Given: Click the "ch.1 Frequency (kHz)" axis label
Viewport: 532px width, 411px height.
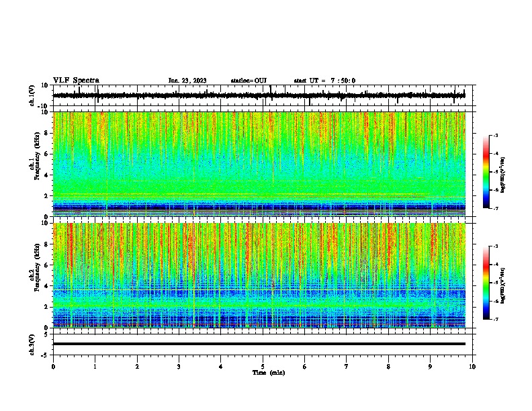Looking at the screenshot, I should [x=34, y=156].
